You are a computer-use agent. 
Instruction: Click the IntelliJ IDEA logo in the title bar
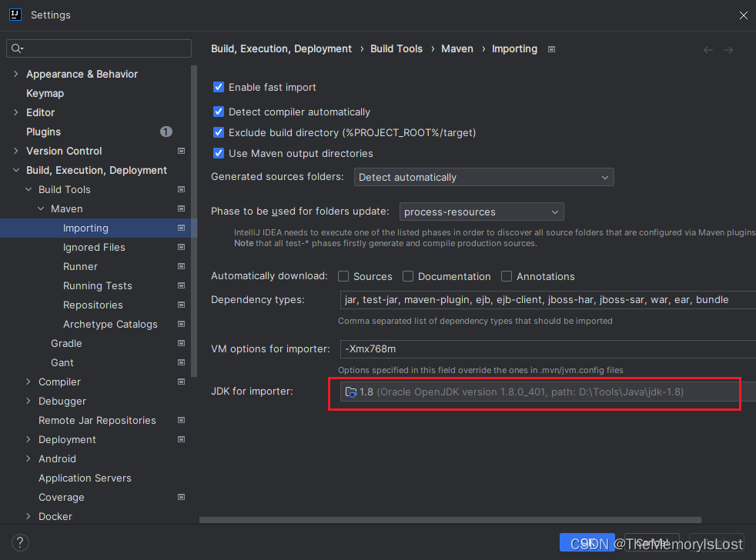15,15
